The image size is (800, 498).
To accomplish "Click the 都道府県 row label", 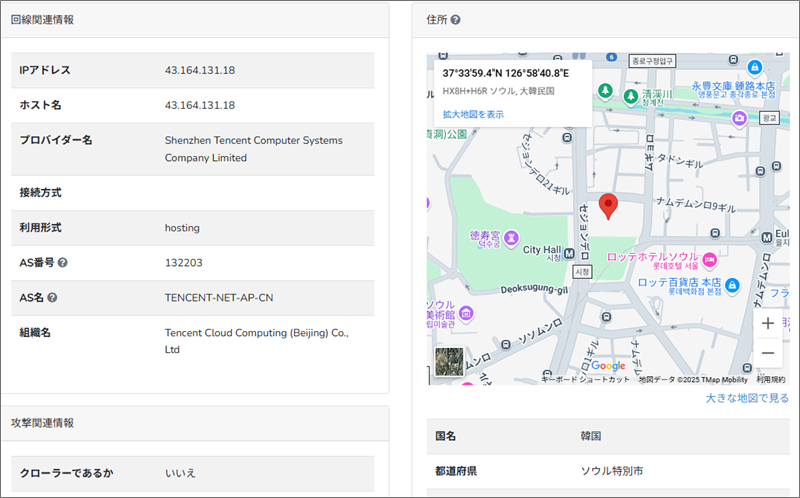I will pos(456,471).
